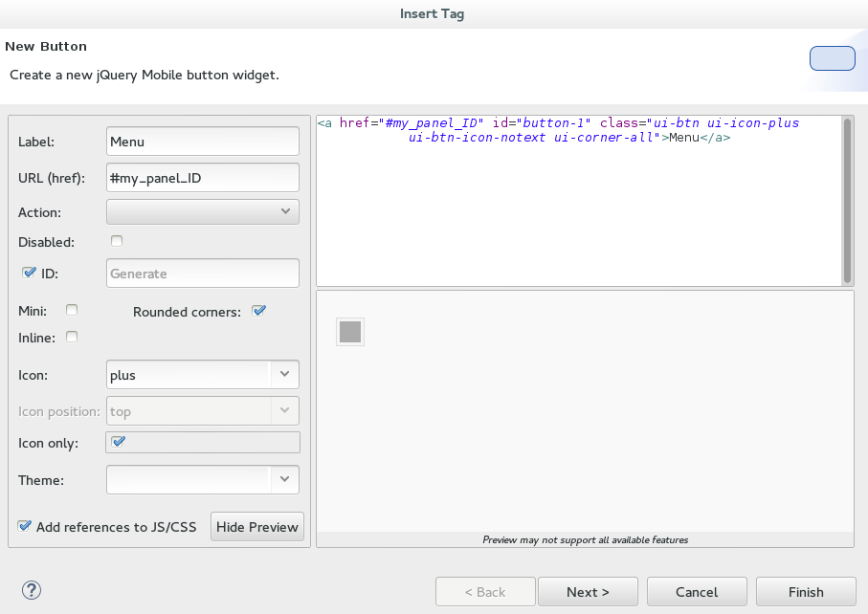Uncheck the Icon only checkbox
868x614 pixels.
118,442
